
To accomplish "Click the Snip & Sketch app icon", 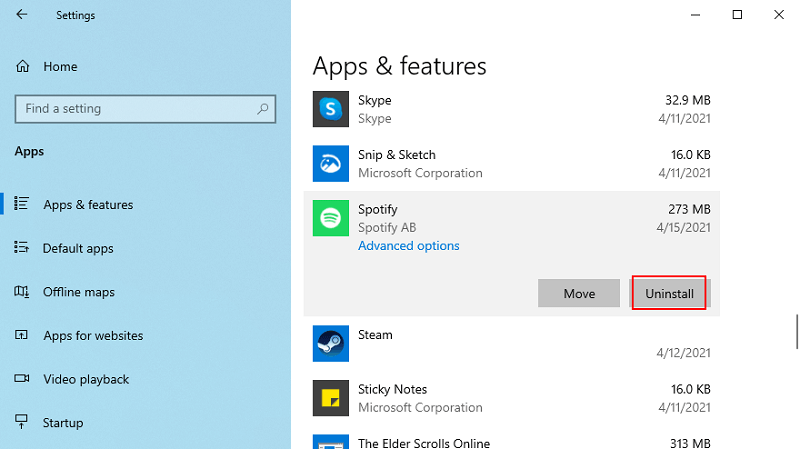I will (330, 163).
